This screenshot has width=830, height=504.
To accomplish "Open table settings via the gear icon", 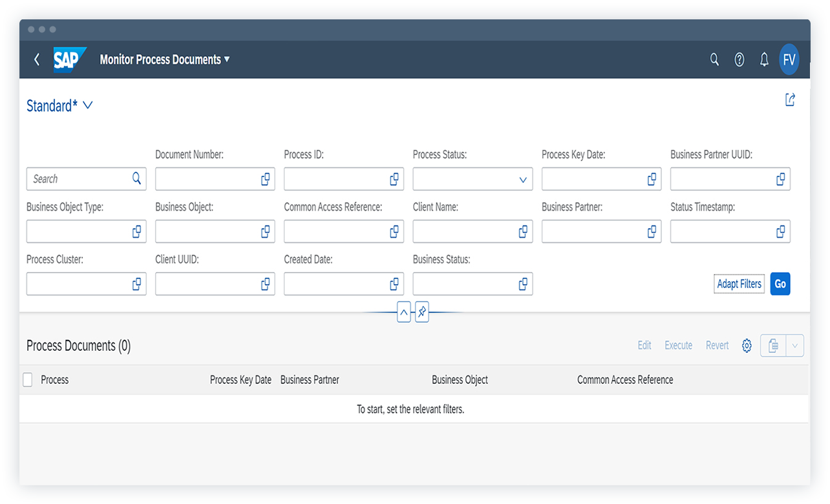I will [x=747, y=346].
